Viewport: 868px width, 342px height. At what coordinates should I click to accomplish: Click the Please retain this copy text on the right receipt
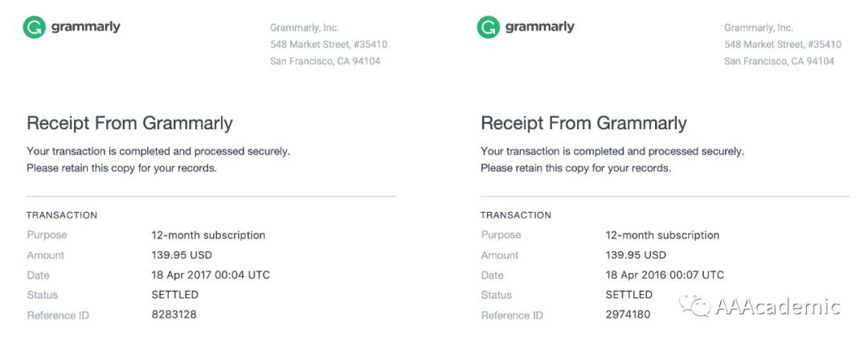point(575,168)
